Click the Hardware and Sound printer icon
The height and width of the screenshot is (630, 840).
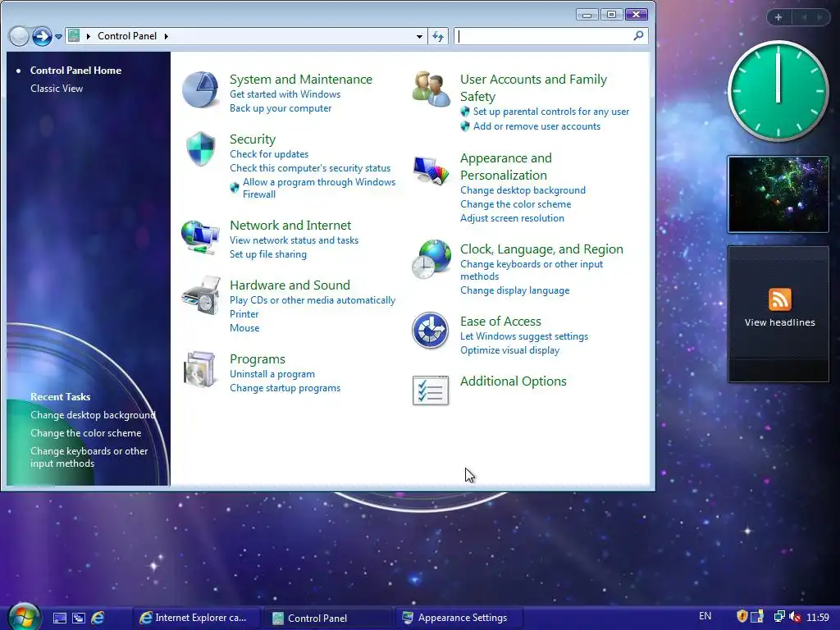(x=201, y=295)
